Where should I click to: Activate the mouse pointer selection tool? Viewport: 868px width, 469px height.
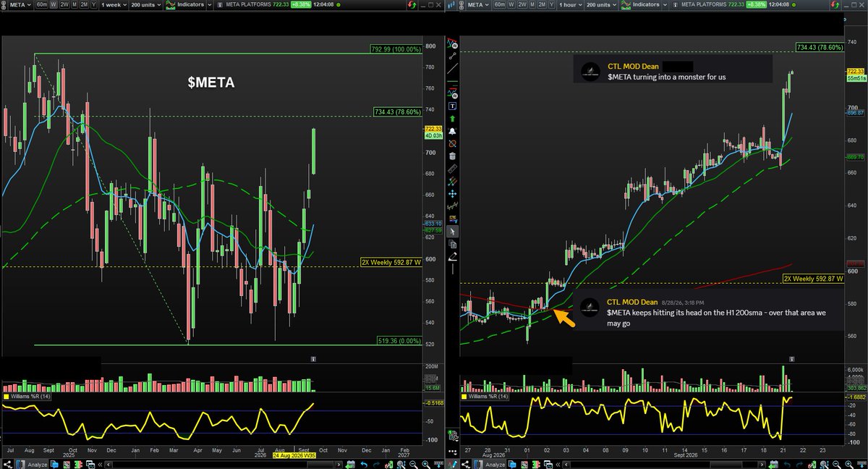coord(452,232)
